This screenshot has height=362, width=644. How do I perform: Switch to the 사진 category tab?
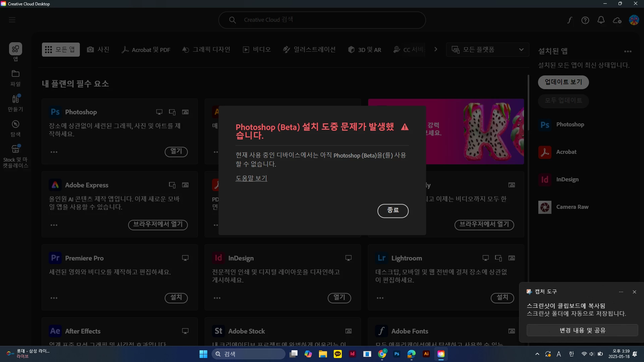click(x=98, y=50)
